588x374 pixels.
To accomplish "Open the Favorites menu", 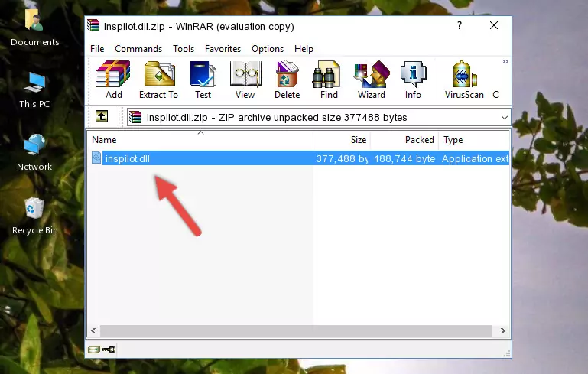I will click(x=223, y=49).
